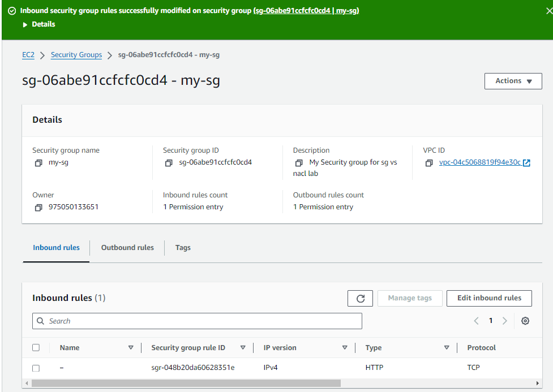Sort by IP version column
This screenshot has height=392, width=553.
tap(345, 347)
